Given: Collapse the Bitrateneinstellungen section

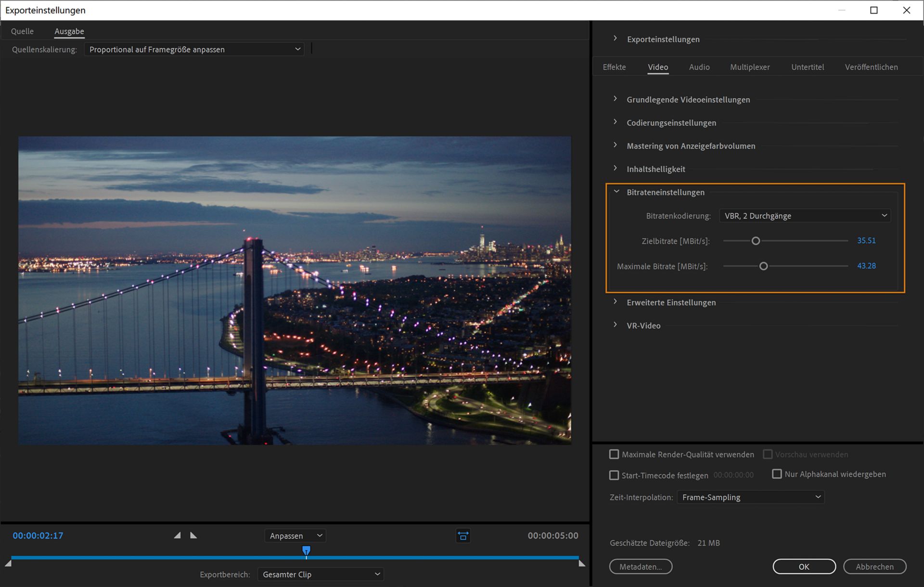Looking at the screenshot, I should [616, 192].
